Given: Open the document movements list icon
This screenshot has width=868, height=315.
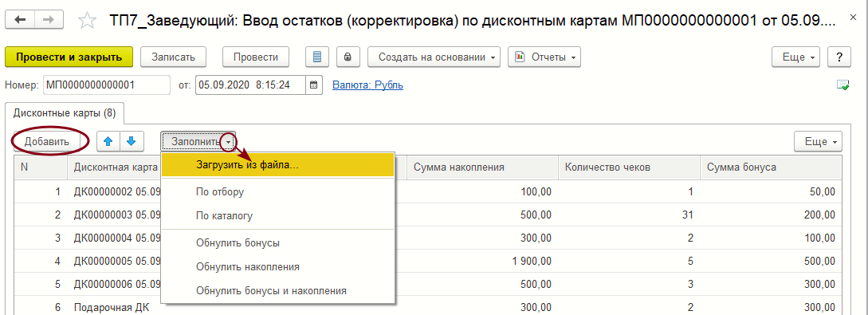Looking at the screenshot, I should [x=317, y=57].
